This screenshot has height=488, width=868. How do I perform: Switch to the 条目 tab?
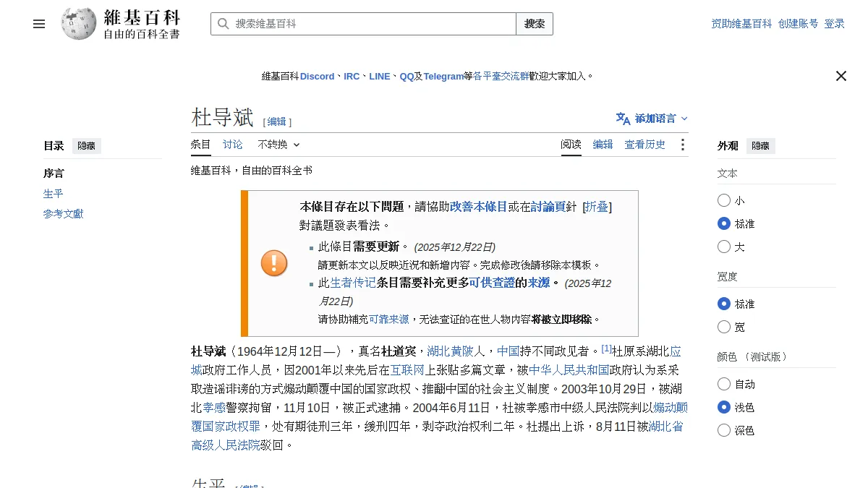(x=201, y=145)
